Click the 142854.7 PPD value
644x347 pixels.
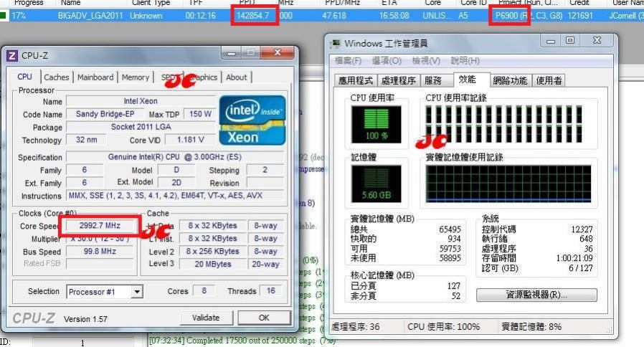pyautogui.click(x=253, y=16)
